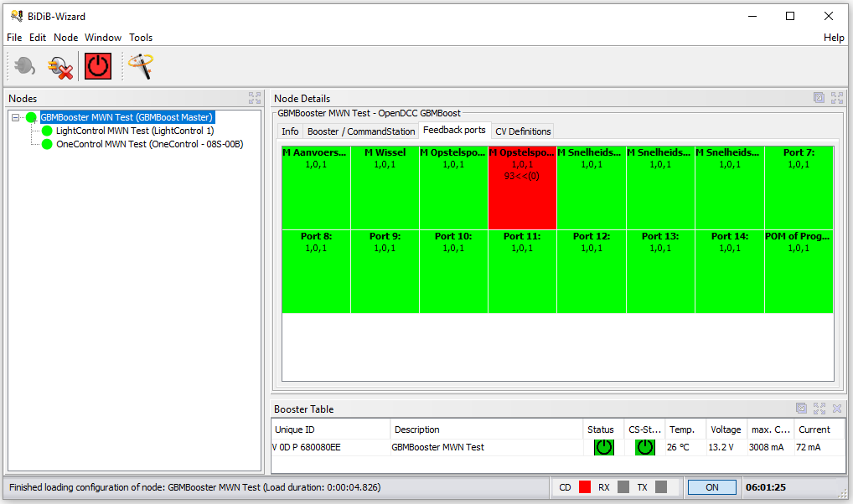Maximize the Nodes panel
853x504 pixels.
click(x=255, y=98)
